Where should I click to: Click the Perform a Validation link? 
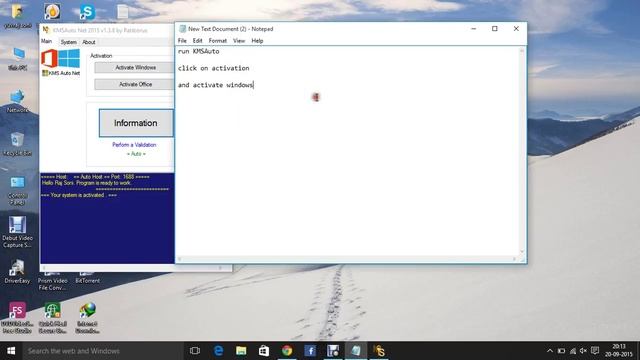(134, 145)
